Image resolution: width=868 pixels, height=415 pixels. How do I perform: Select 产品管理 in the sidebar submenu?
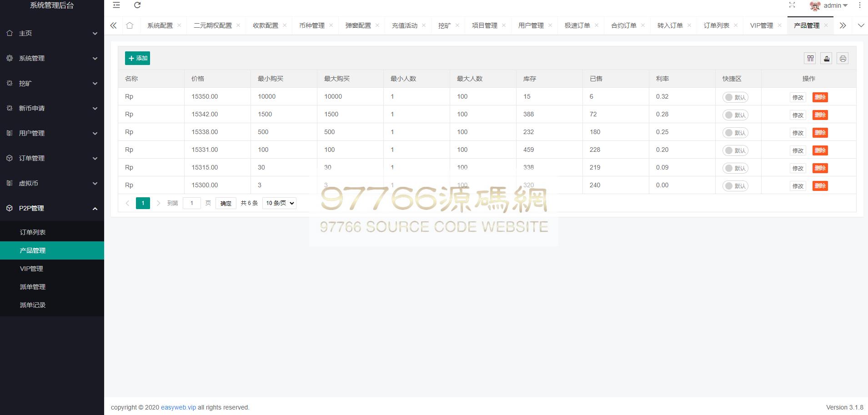(52, 250)
